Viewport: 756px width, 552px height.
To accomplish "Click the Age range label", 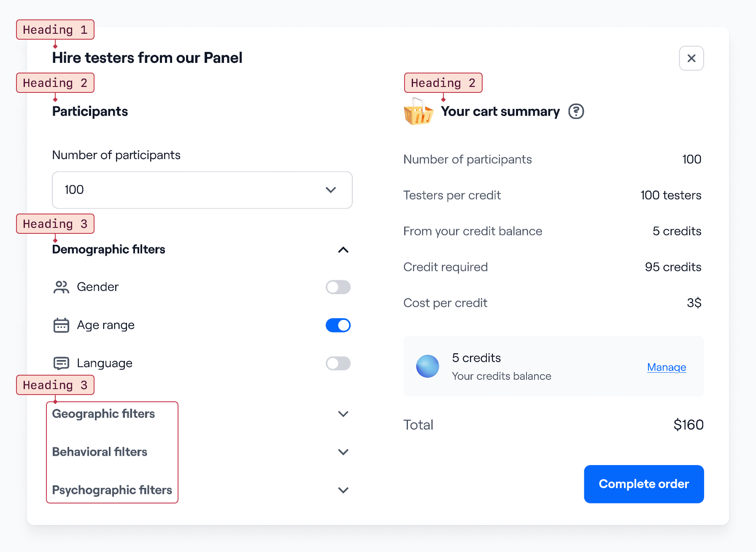I will point(106,325).
